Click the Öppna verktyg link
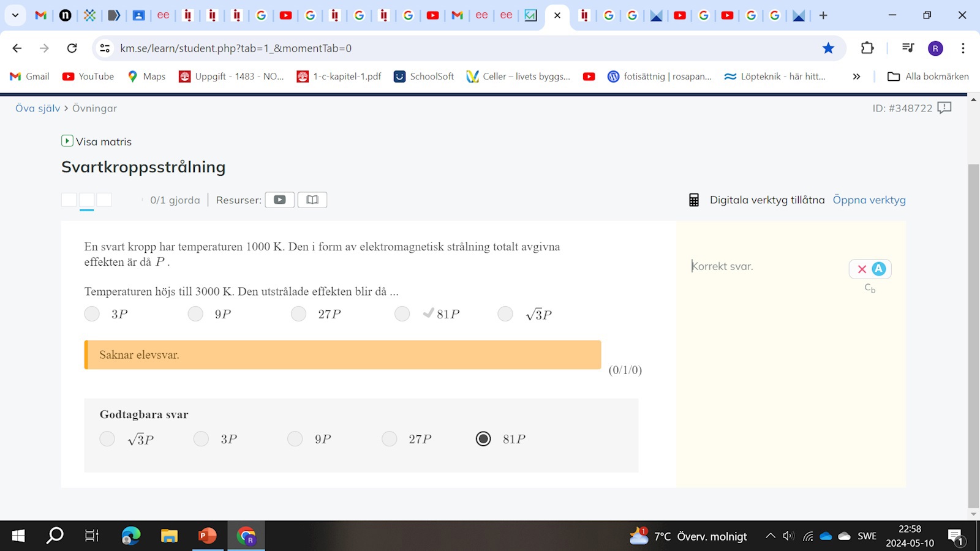Viewport: 980px width, 551px height. (x=869, y=200)
